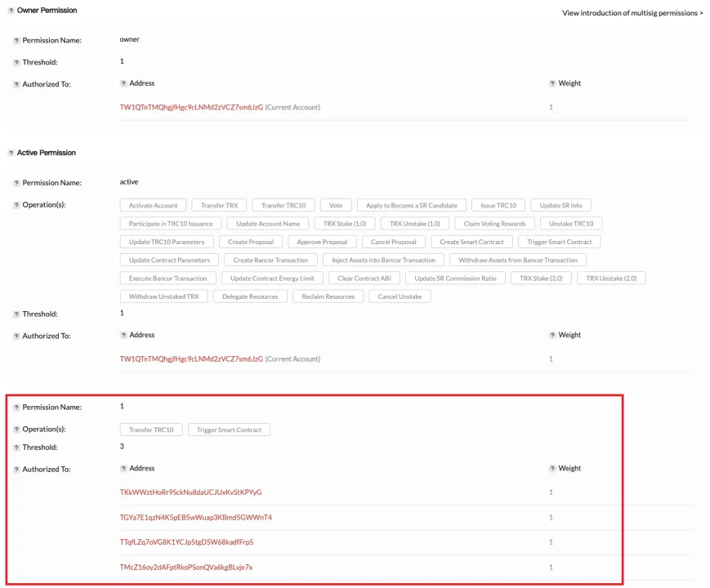This screenshot has height=588, width=710.
Task: Click help icon beside Weight in Owner section
Action: [552, 83]
